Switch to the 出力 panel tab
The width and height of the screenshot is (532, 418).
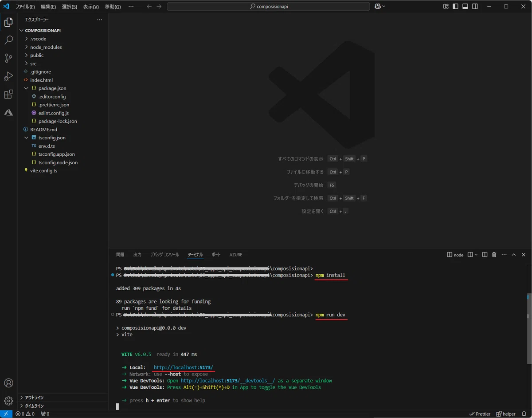(x=137, y=255)
